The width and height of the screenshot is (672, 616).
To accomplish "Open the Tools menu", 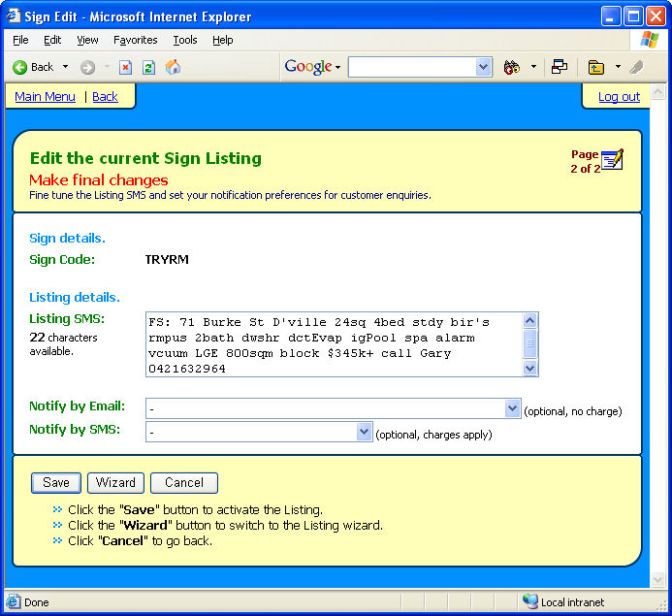I will pos(184,40).
